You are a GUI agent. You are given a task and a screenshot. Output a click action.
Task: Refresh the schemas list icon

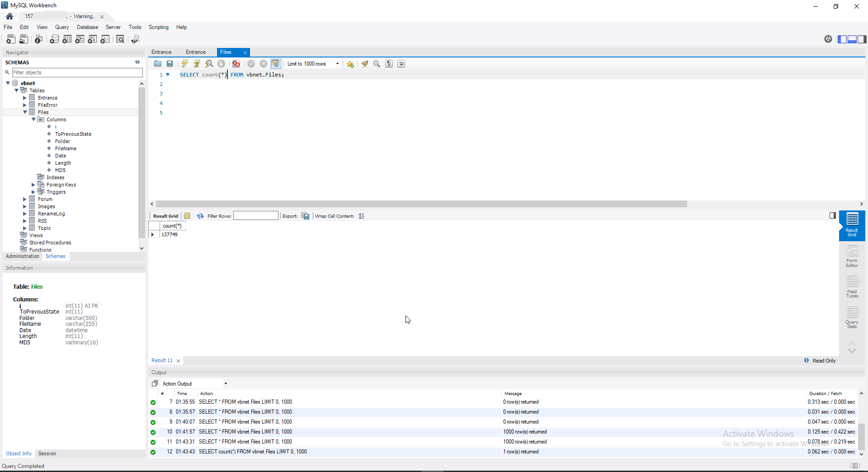tap(137, 62)
